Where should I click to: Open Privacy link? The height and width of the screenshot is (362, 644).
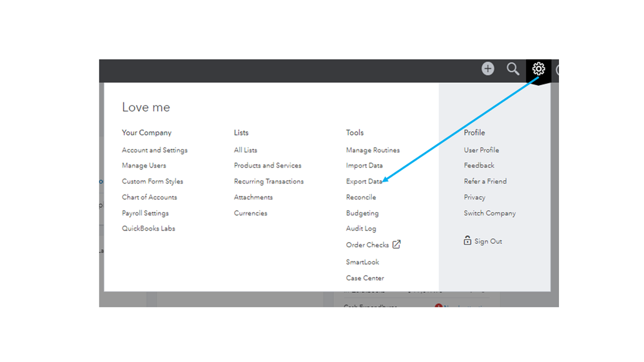474,197
